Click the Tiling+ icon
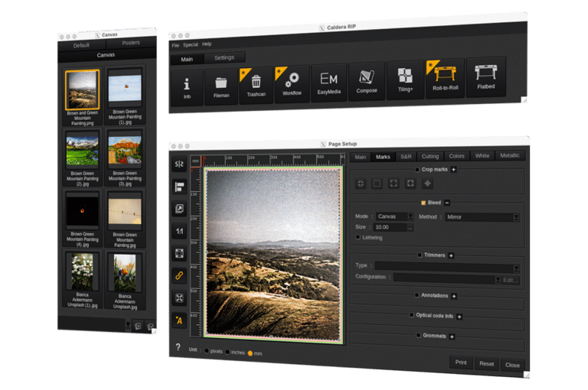588x390 pixels. pyautogui.click(x=405, y=78)
